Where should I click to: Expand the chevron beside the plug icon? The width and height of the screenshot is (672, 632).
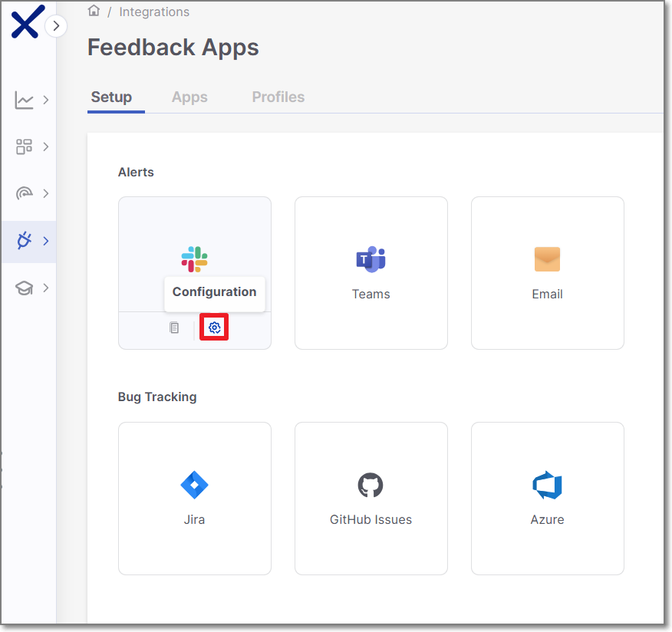pos(46,241)
